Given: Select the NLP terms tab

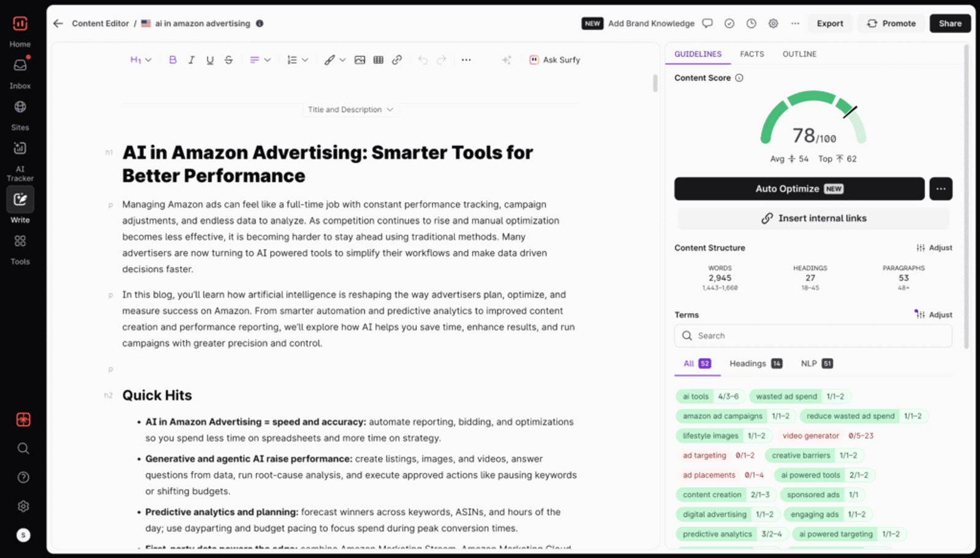Looking at the screenshot, I should (x=816, y=363).
